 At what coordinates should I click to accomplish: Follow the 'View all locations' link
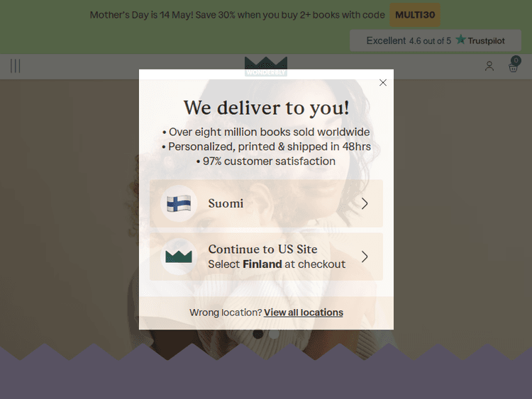(x=304, y=313)
